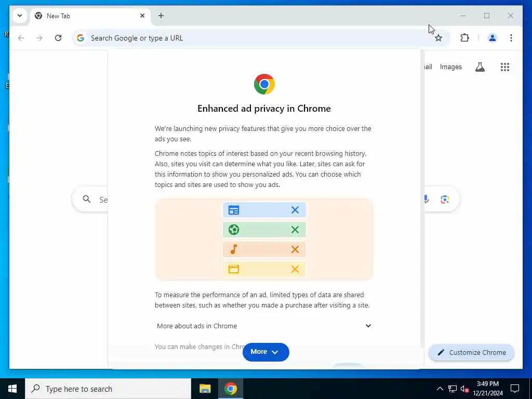Start voice search with the microphone icon
532x399 pixels.
click(426, 199)
